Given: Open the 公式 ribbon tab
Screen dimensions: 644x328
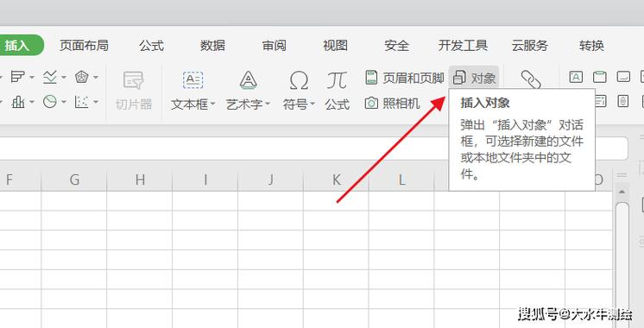Looking at the screenshot, I should click(152, 45).
